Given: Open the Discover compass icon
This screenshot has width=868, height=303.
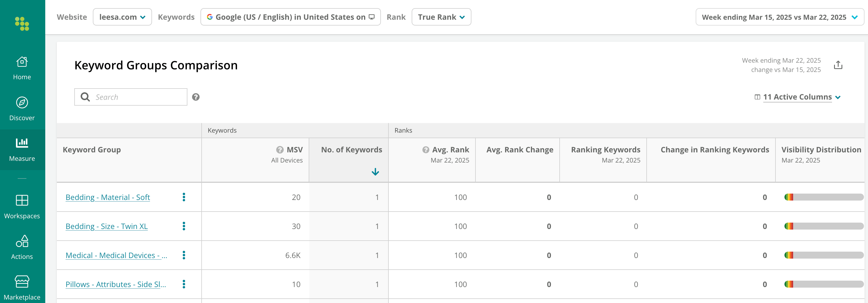Looking at the screenshot, I should pos(22,102).
